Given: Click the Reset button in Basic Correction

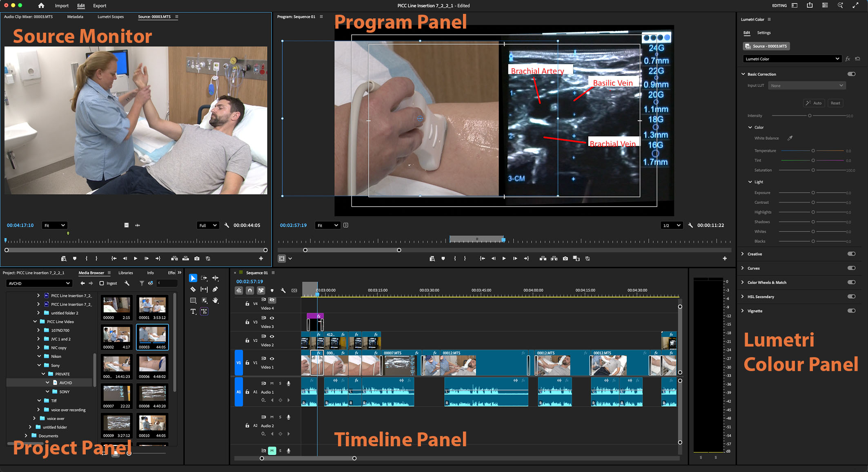Looking at the screenshot, I should [835, 103].
